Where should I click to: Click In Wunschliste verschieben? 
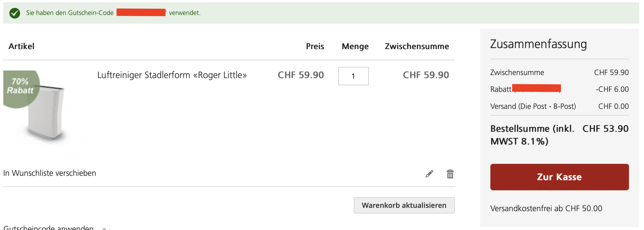tap(50, 173)
